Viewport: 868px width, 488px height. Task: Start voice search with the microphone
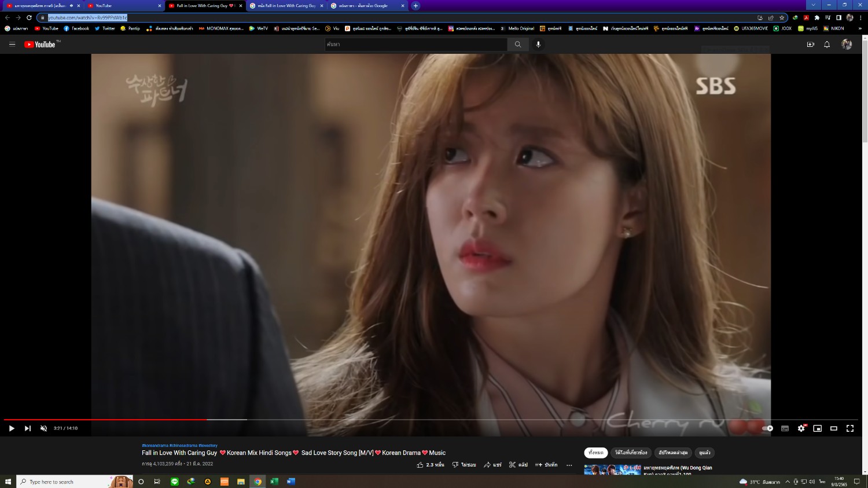coord(538,44)
